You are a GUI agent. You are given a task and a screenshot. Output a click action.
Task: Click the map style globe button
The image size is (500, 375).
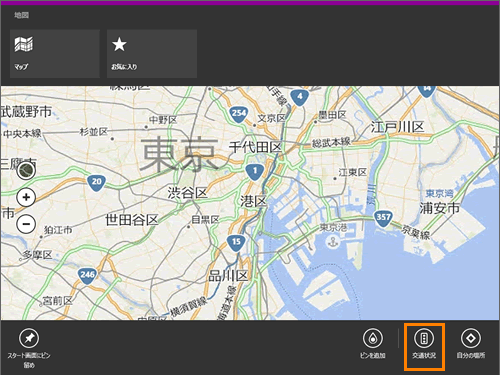point(26,171)
